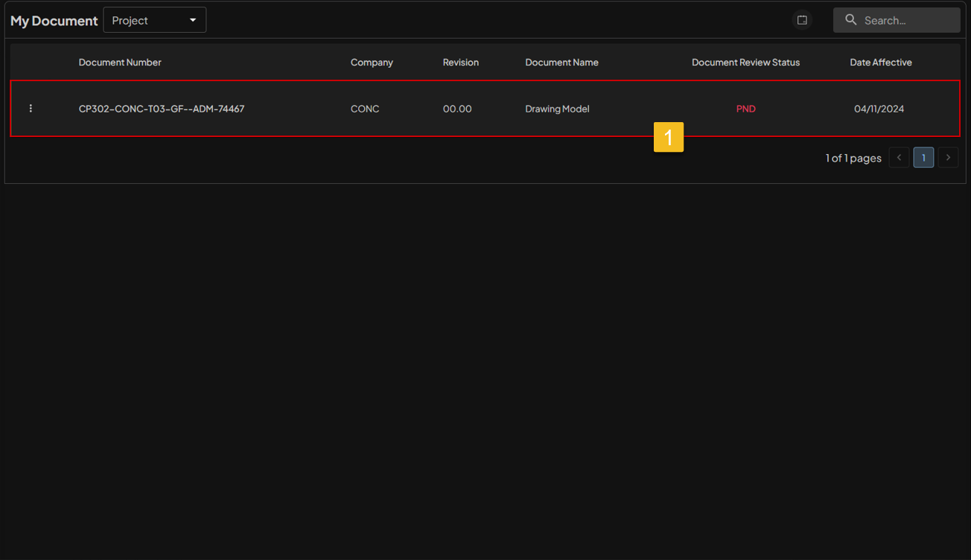Click Document Review Status column header
Viewport: 971px width, 560px height.
coord(745,63)
